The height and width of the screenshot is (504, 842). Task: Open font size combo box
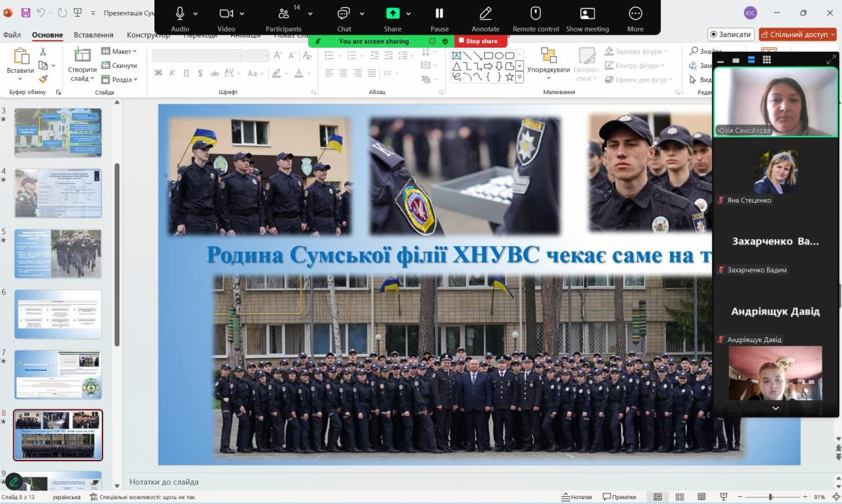pyautogui.click(x=258, y=55)
